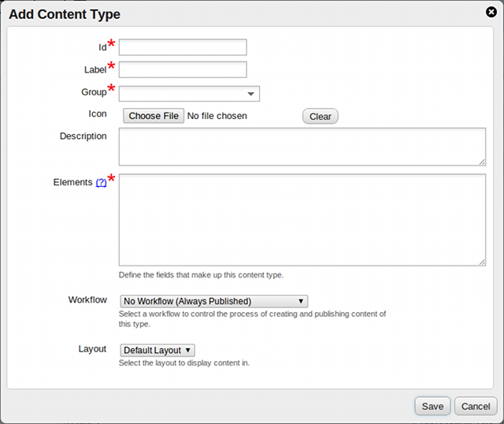Focus the Label input box

pos(183,70)
